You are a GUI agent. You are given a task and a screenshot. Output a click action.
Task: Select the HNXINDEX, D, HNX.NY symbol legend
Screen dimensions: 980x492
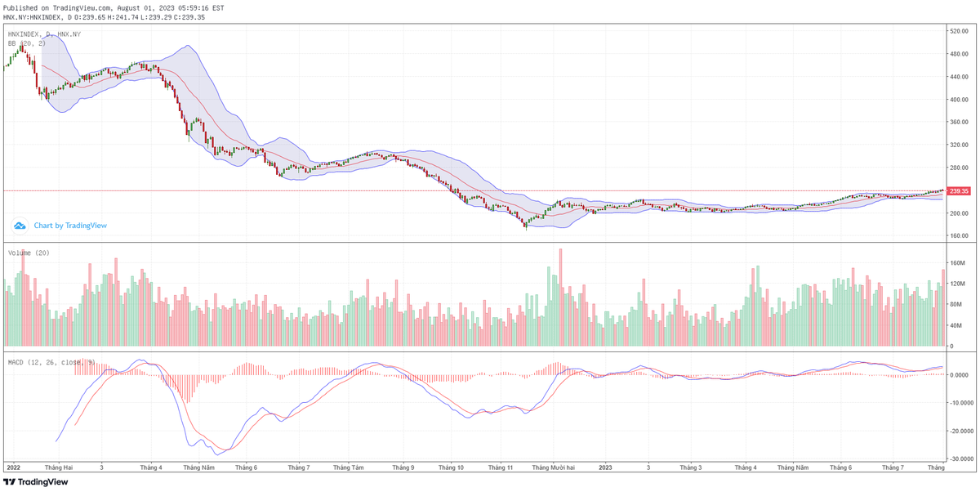(44, 34)
